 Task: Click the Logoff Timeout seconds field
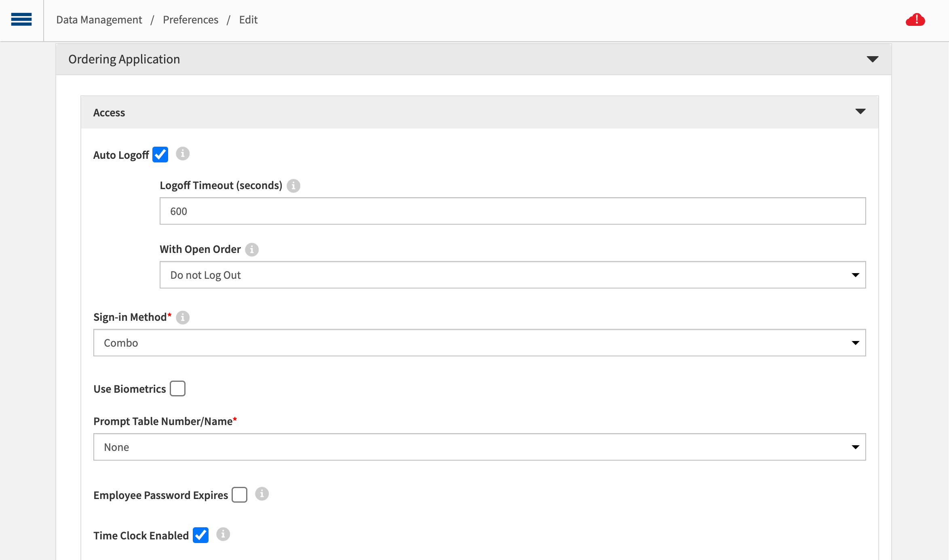coord(512,211)
